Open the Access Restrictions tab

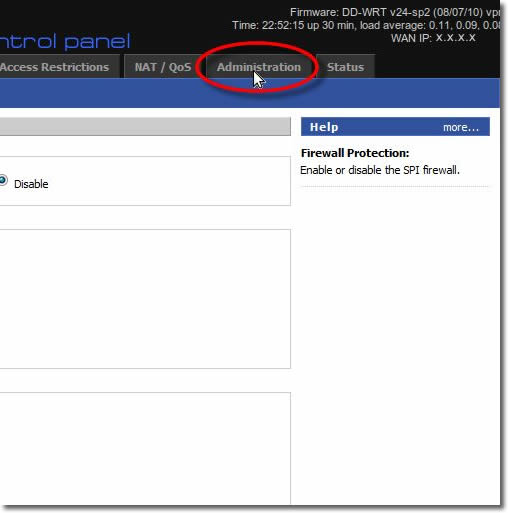(x=55, y=67)
